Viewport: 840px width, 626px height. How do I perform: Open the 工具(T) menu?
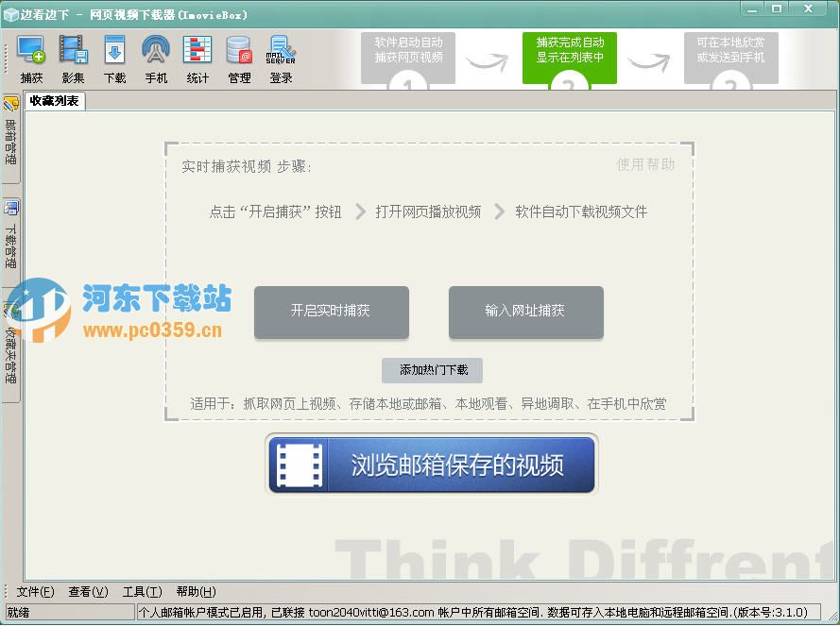point(142,591)
